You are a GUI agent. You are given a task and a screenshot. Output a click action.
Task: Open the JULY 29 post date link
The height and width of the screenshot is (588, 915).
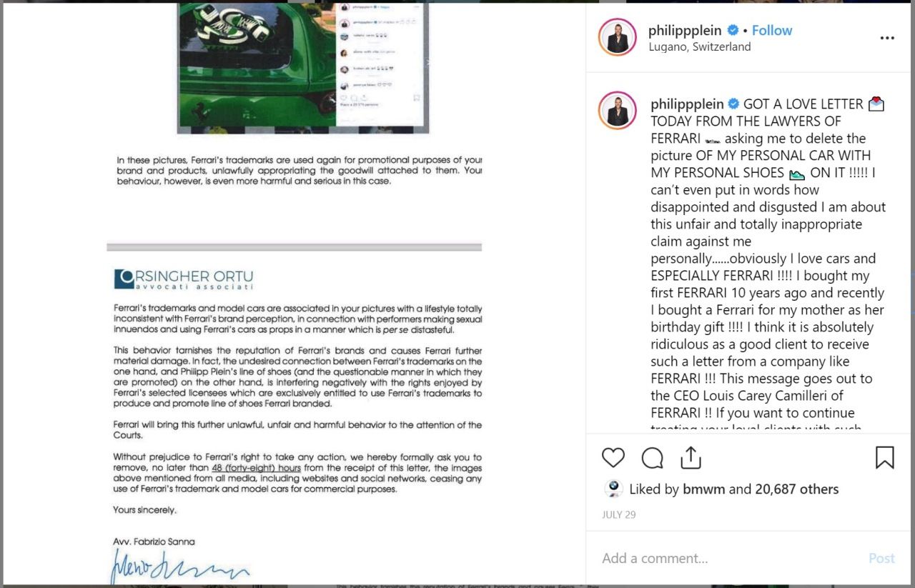619,514
